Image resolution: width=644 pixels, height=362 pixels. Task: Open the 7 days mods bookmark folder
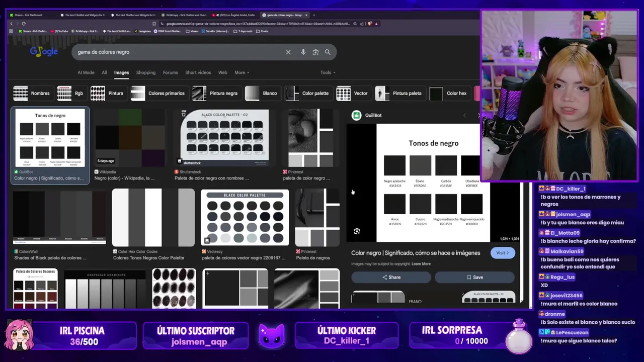pos(243,31)
